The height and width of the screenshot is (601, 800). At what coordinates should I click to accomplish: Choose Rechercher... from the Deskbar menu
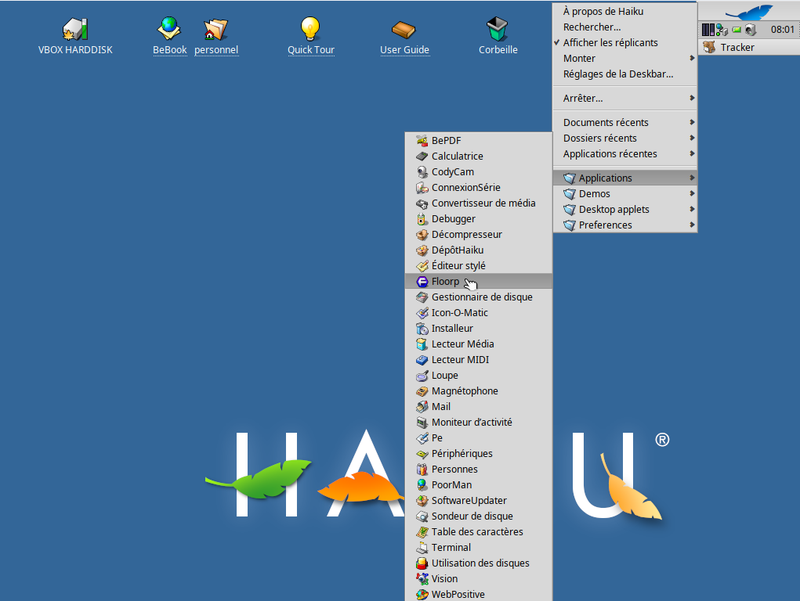(591, 27)
